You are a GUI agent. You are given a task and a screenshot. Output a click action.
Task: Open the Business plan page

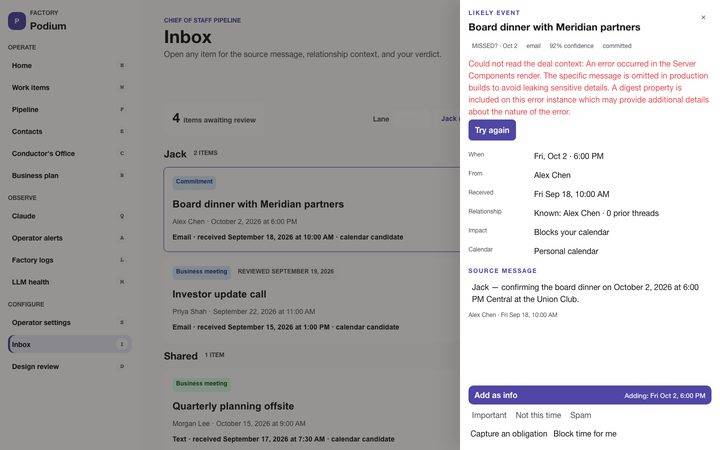[69, 175]
